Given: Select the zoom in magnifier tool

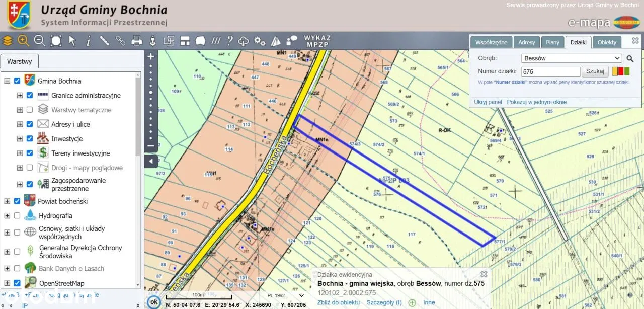Looking at the screenshot, I should [23, 41].
